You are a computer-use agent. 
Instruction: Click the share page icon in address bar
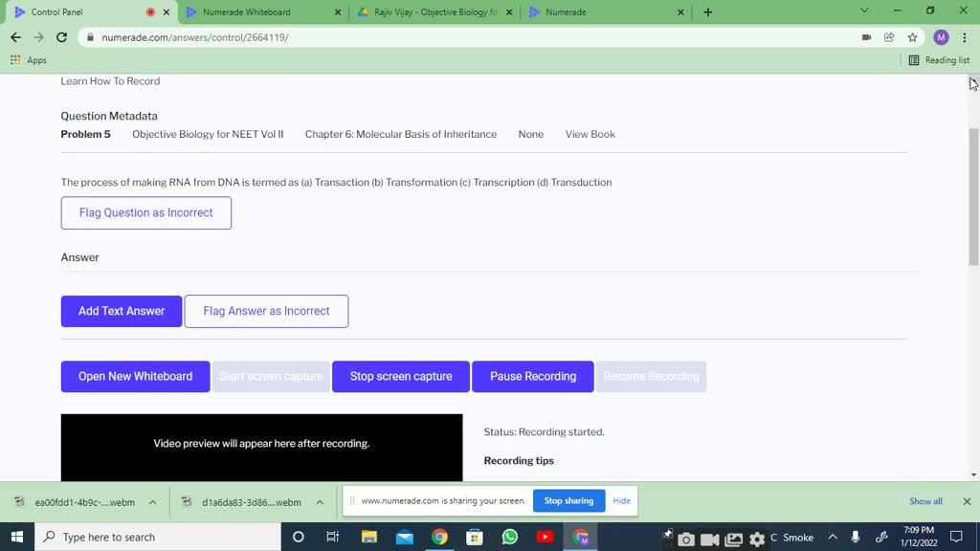889,37
